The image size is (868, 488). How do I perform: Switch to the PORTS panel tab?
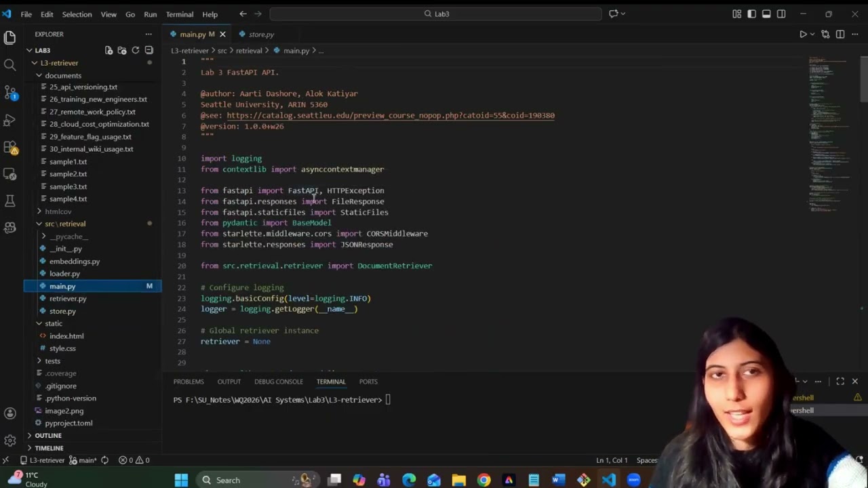(x=368, y=382)
